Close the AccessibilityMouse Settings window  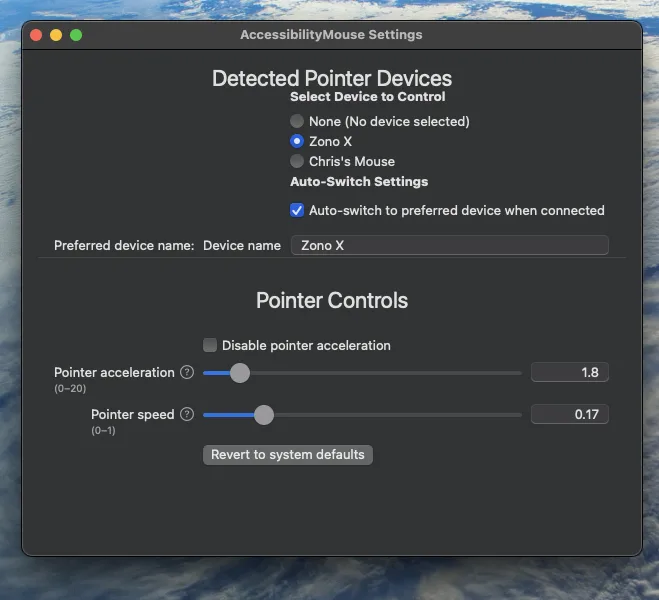coord(36,35)
